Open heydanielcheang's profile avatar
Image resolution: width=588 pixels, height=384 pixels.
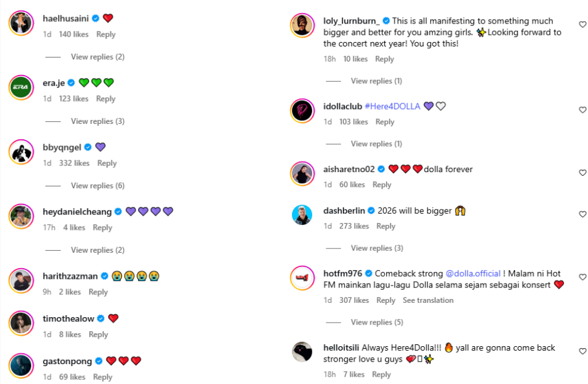21,216
